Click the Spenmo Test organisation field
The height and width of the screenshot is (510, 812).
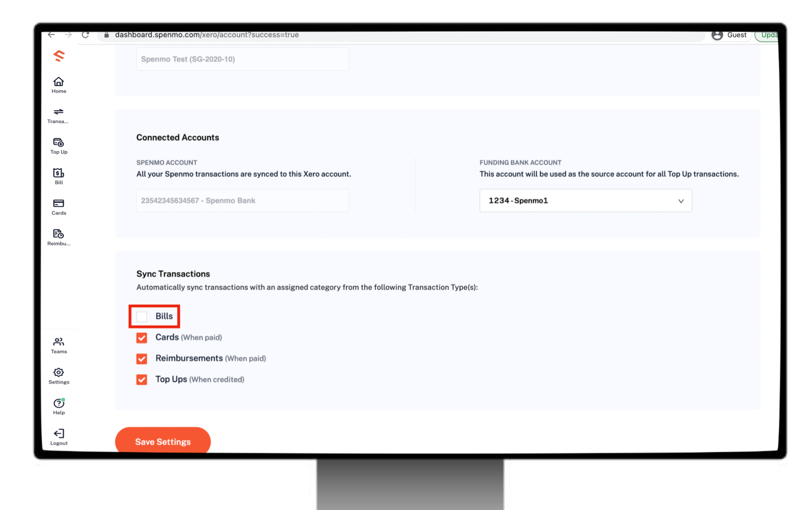coord(242,59)
